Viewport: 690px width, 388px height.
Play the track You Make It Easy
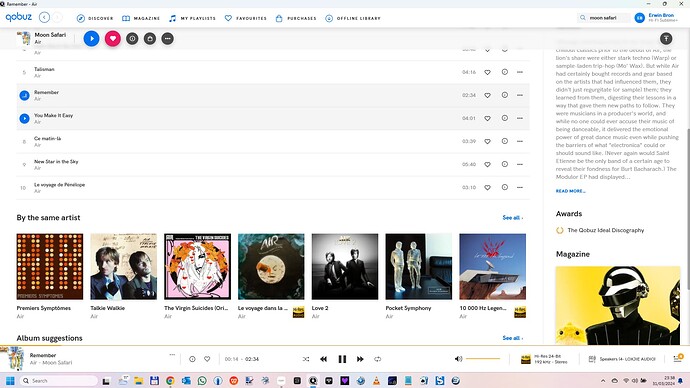(24, 118)
